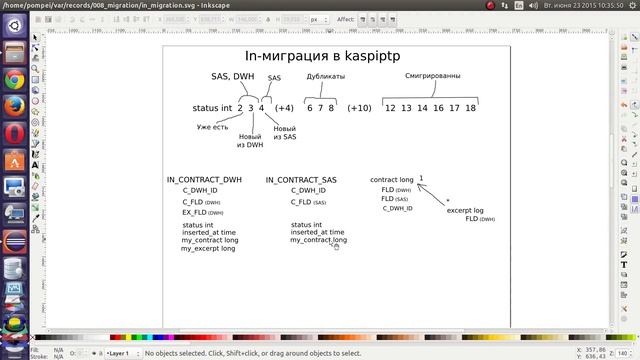
Task: Select the Rectangle tool
Action: coord(35,80)
